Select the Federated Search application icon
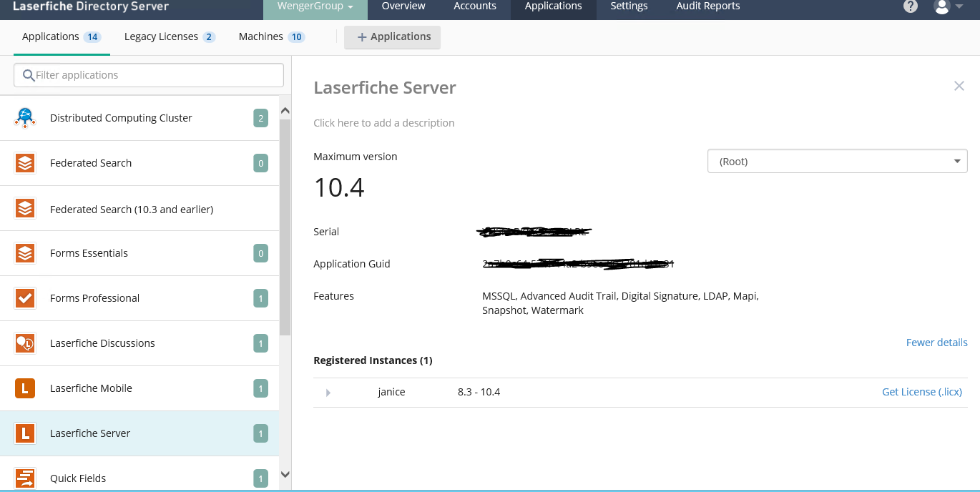 25,163
